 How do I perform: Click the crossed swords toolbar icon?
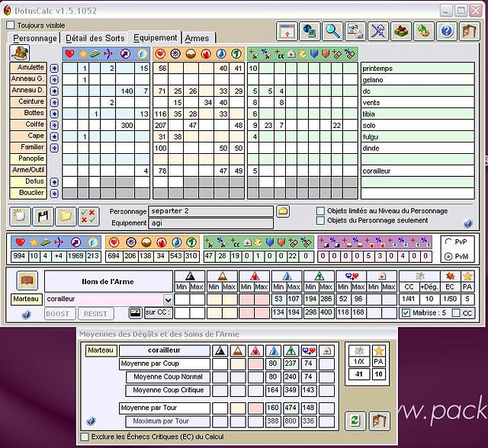pyautogui.click(x=378, y=31)
